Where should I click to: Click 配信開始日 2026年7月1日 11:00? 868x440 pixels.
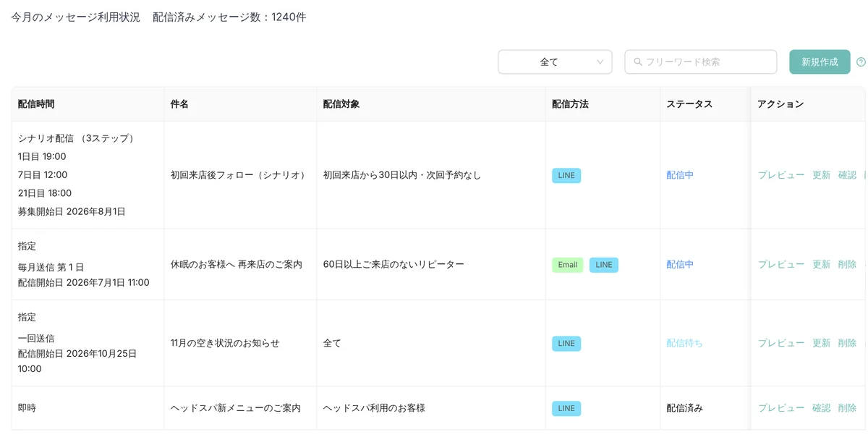[84, 283]
